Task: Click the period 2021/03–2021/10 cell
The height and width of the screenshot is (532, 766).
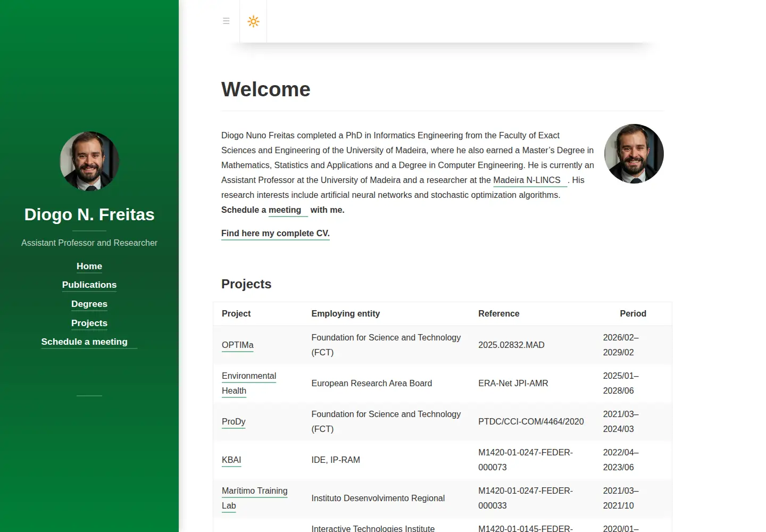Action: pos(621,498)
